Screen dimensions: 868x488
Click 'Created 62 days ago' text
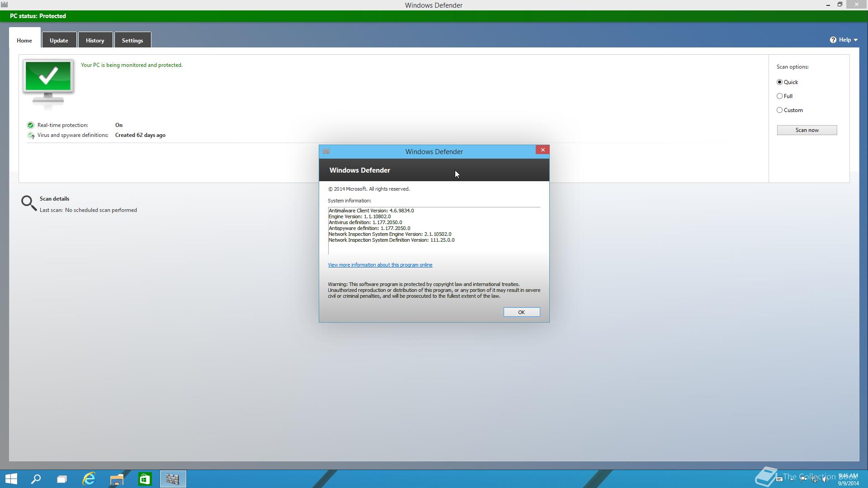[x=140, y=135]
